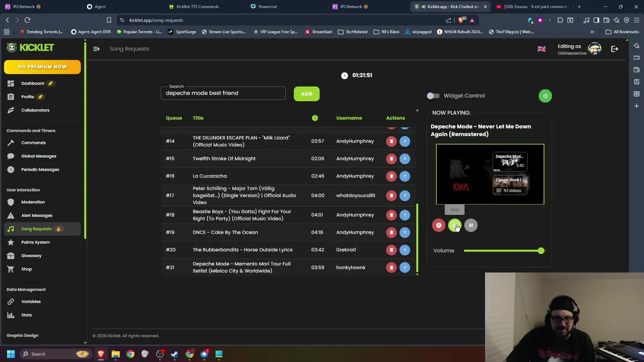Click the address bar URL
Image resolution: width=644 pixels, height=362 pixels.
click(156, 20)
